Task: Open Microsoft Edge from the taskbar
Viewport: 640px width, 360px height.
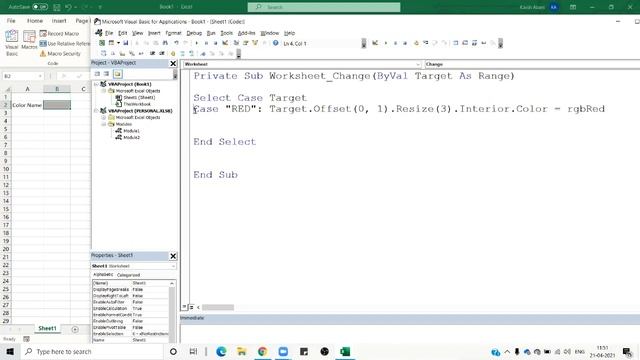Action: (221, 351)
